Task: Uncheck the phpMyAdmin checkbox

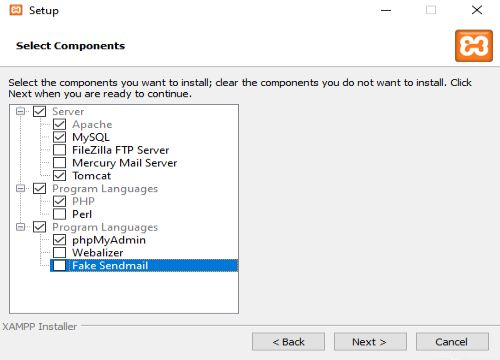Action: point(60,240)
